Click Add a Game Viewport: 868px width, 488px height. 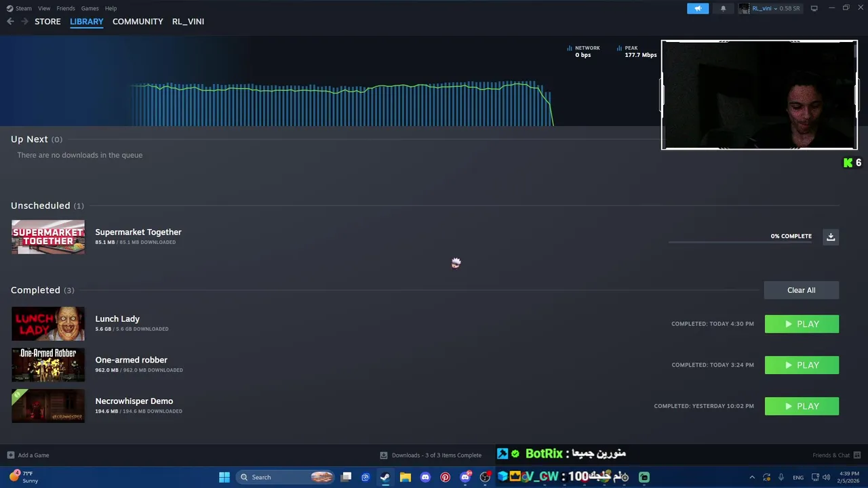(x=28, y=455)
